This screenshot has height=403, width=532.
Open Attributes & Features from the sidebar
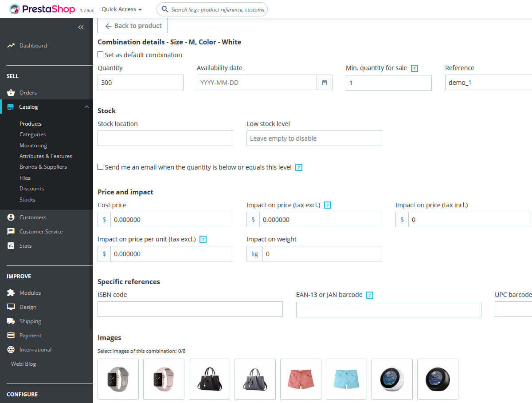pyautogui.click(x=46, y=156)
